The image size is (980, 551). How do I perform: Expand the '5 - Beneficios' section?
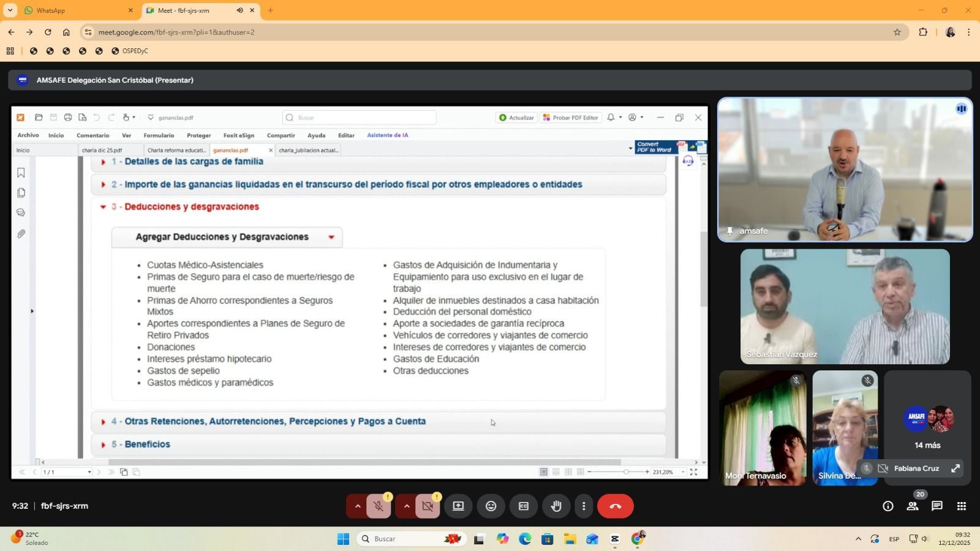103,444
